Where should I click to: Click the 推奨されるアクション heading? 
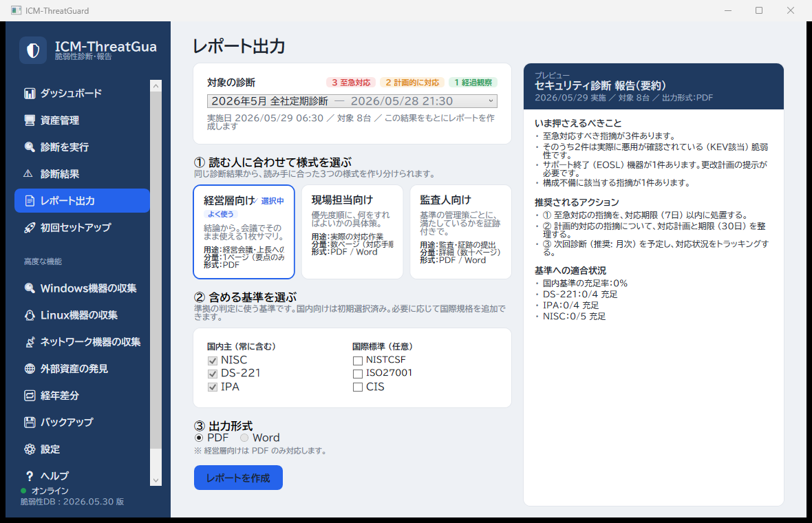pyautogui.click(x=577, y=202)
